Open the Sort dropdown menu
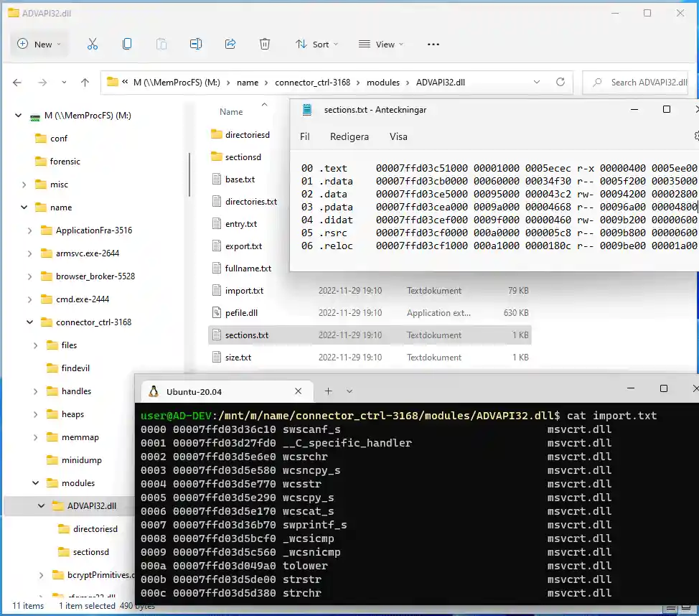Viewport: 699px width, 616px height. tap(317, 44)
